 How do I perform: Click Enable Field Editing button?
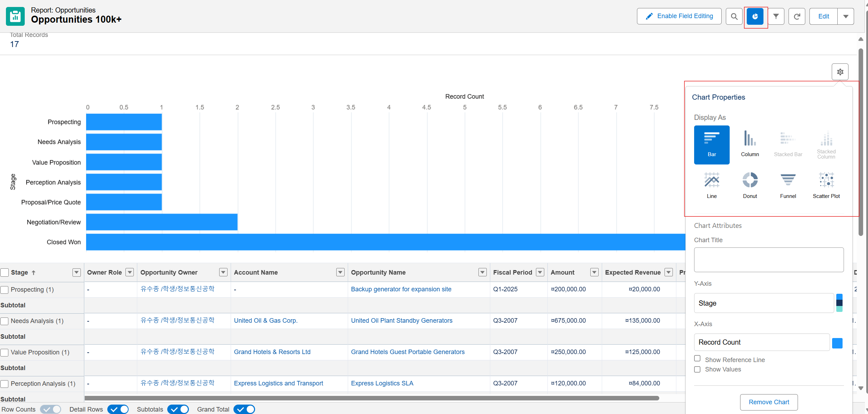(x=679, y=16)
